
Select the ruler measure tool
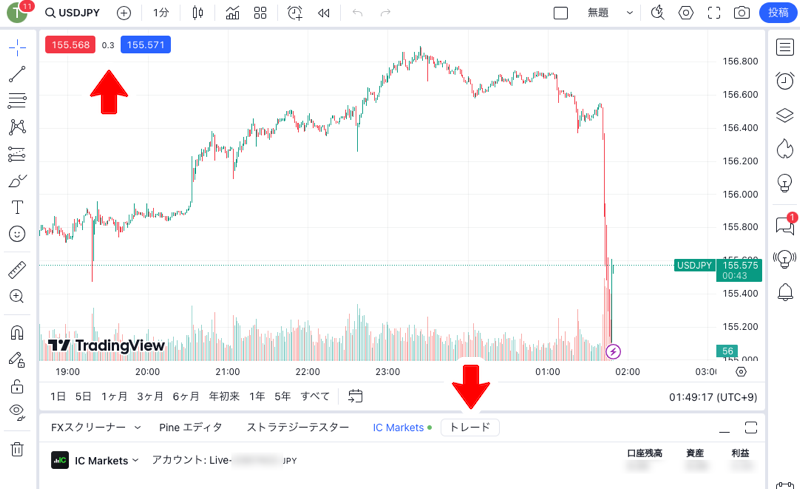(17, 270)
